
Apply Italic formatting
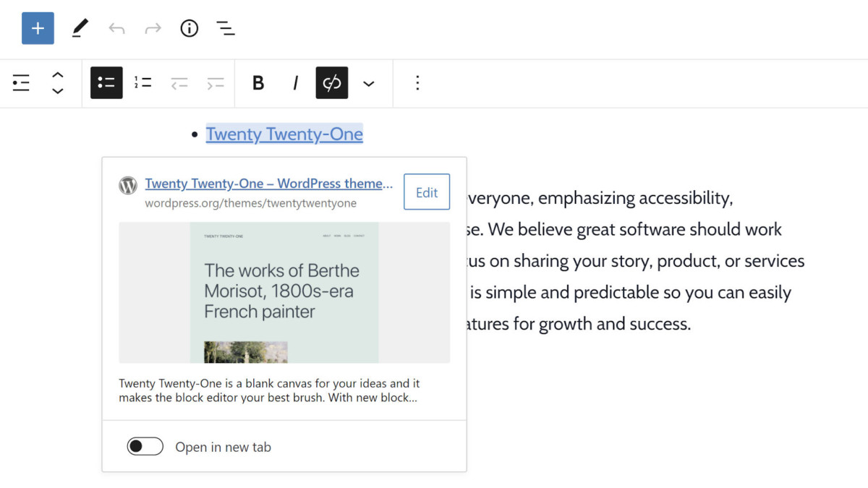click(x=295, y=83)
